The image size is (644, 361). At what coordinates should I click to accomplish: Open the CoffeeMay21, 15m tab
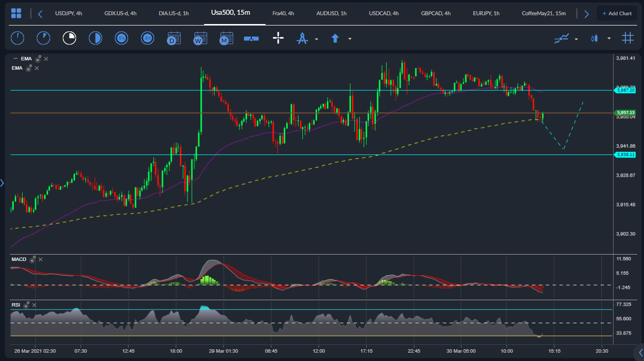pos(543,13)
